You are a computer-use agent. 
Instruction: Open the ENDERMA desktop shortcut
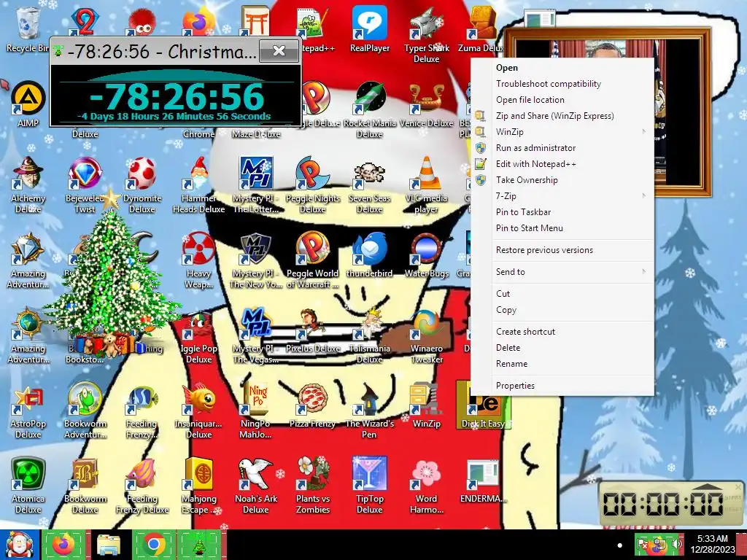pyautogui.click(x=483, y=480)
